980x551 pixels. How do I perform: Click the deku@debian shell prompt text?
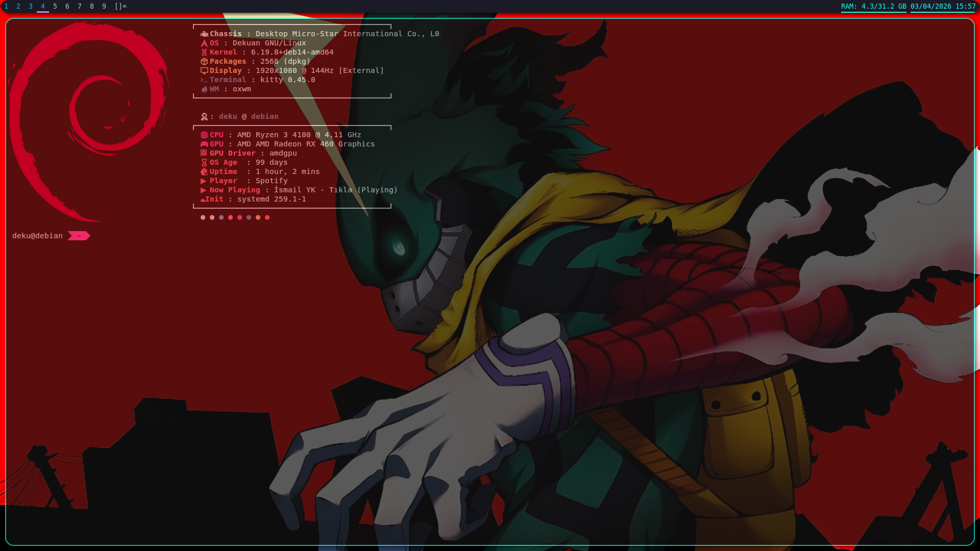[x=37, y=236]
